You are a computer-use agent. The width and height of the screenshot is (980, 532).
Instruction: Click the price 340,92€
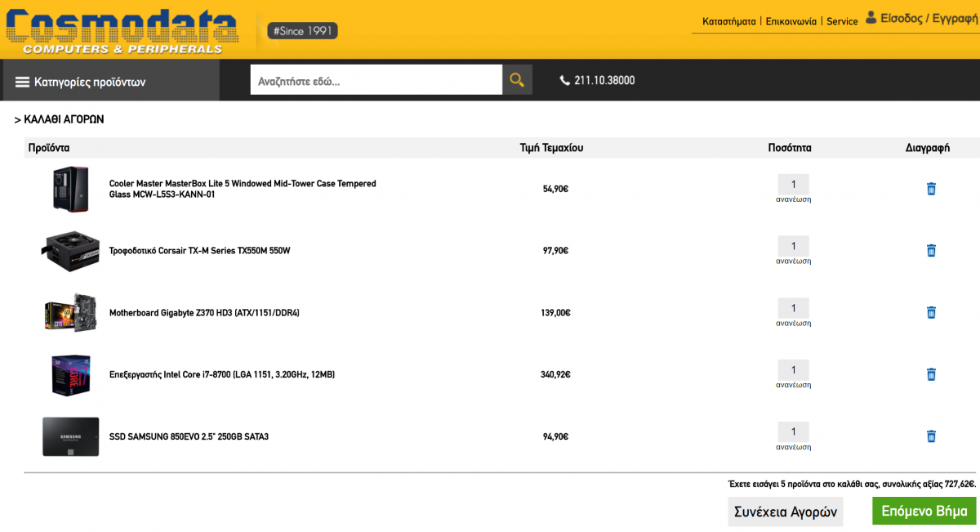(555, 375)
